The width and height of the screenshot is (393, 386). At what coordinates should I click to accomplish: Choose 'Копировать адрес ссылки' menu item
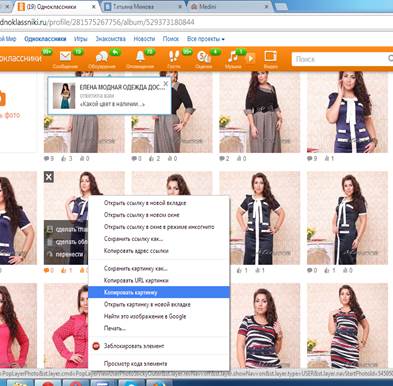(x=159, y=251)
